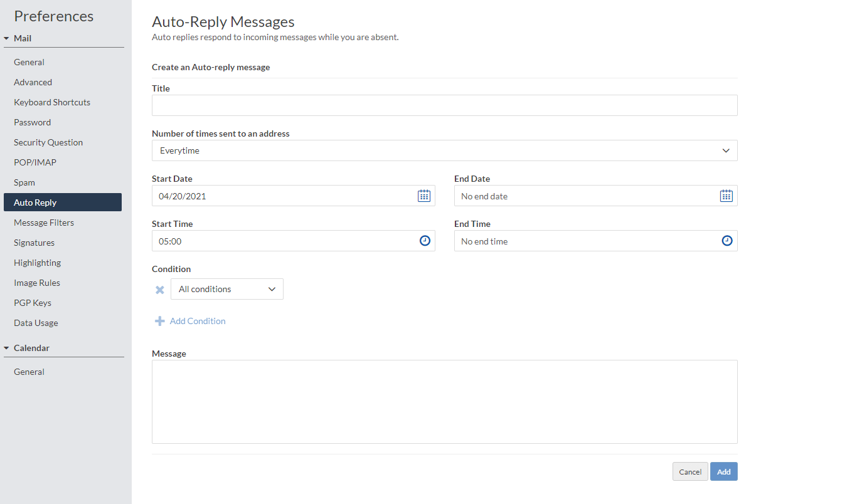Click the plus icon beside Add Condition
The height and width of the screenshot is (504, 862).
[x=159, y=321]
